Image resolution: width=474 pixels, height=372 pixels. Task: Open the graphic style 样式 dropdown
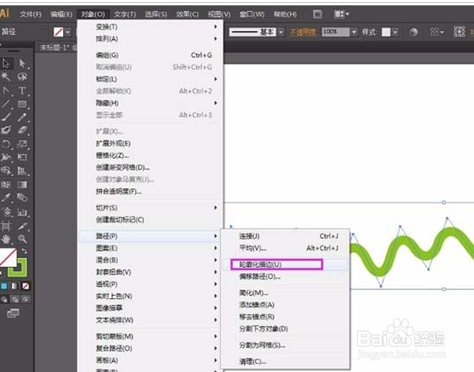tap(395, 32)
